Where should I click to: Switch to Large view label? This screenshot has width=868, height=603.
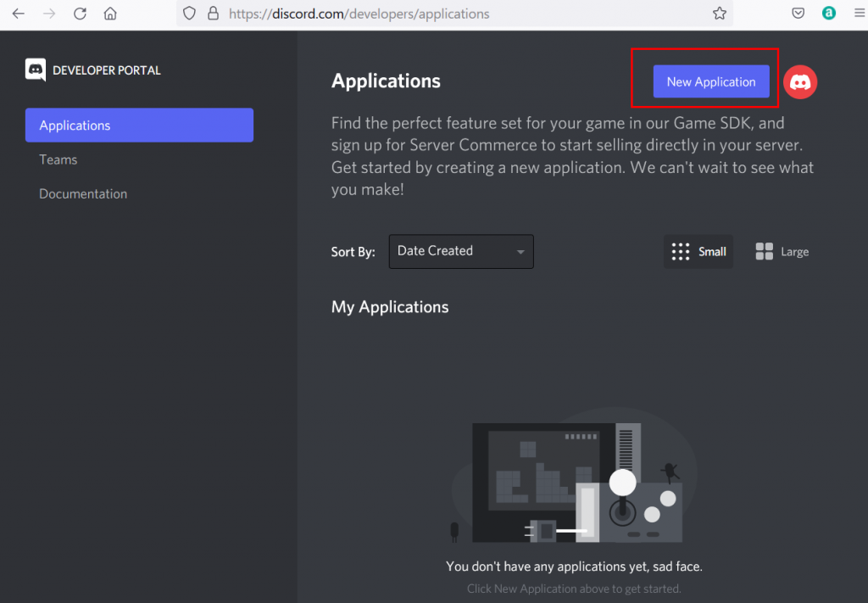click(794, 252)
